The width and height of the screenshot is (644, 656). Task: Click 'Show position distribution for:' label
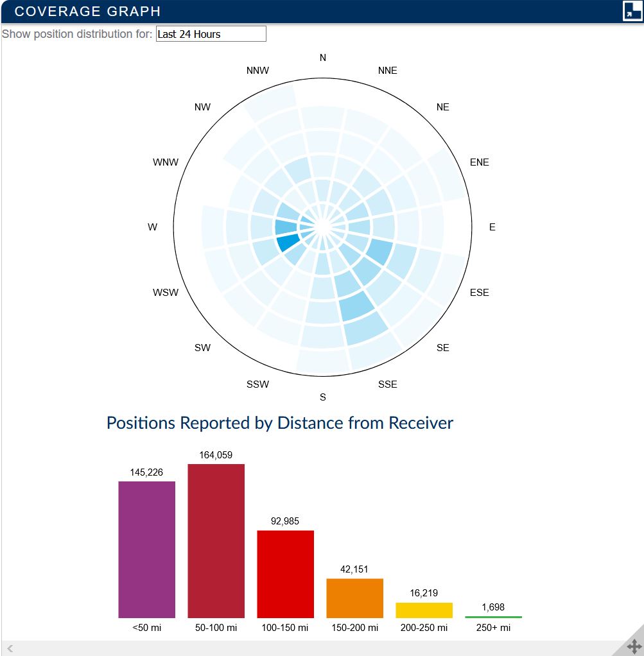tap(77, 34)
